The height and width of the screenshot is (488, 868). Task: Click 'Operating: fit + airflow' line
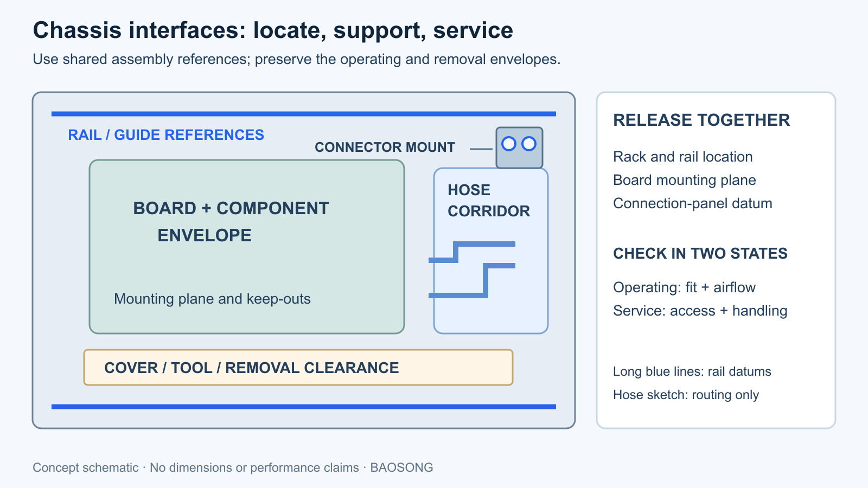point(684,287)
